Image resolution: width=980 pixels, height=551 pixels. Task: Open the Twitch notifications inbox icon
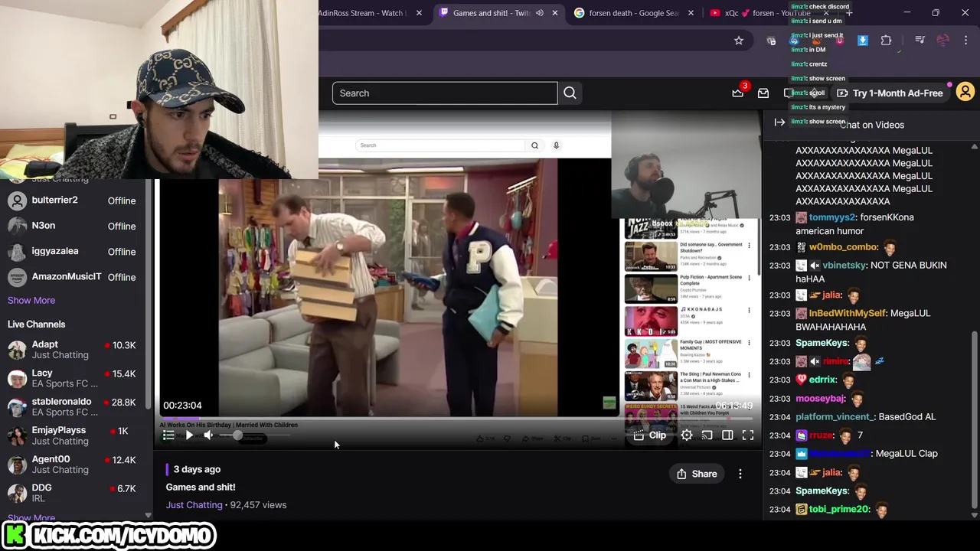coord(763,93)
